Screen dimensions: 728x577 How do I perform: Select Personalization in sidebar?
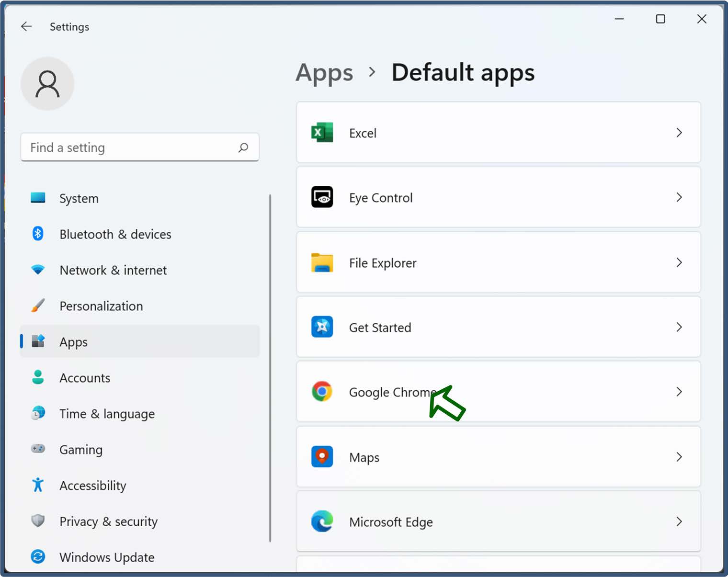tap(101, 306)
